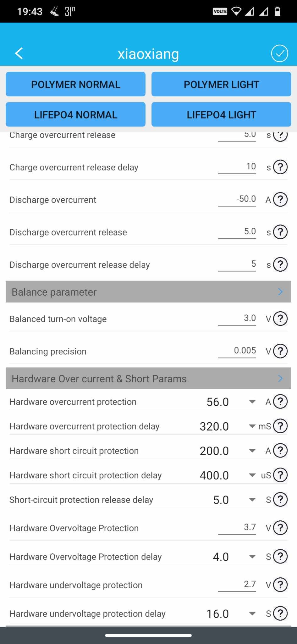The height and width of the screenshot is (644, 297).
Task: Tap the checkmark confirm icon
Action: point(279,53)
